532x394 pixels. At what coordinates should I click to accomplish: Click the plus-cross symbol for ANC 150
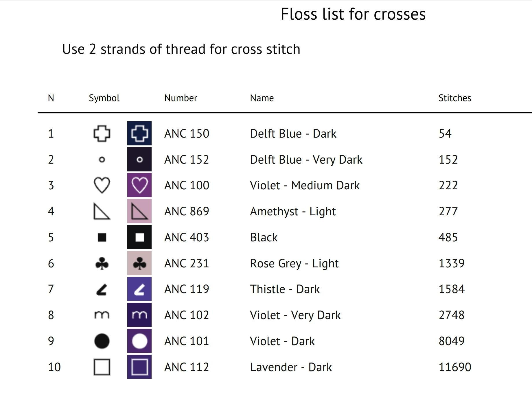102,134
